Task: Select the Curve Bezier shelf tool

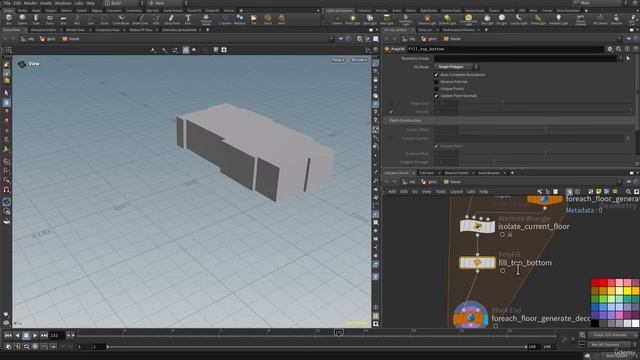Action: pyautogui.click(x=121, y=19)
